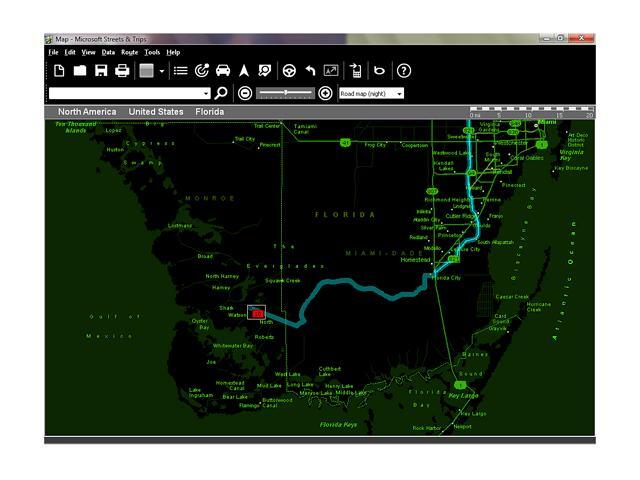Click the steering wheel driving icon

(x=289, y=71)
